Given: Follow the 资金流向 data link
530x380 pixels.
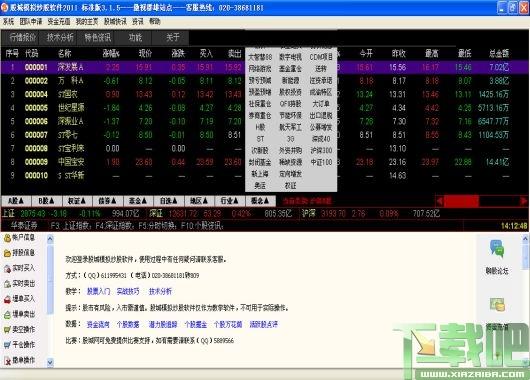Looking at the screenshot, I should (98, 325).
